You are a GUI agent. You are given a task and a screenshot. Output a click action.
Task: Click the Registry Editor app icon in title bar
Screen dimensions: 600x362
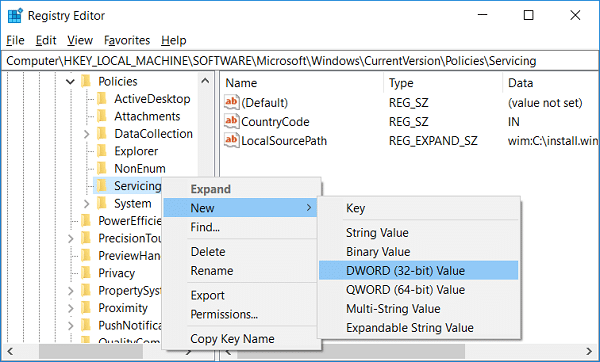point(15,16)
